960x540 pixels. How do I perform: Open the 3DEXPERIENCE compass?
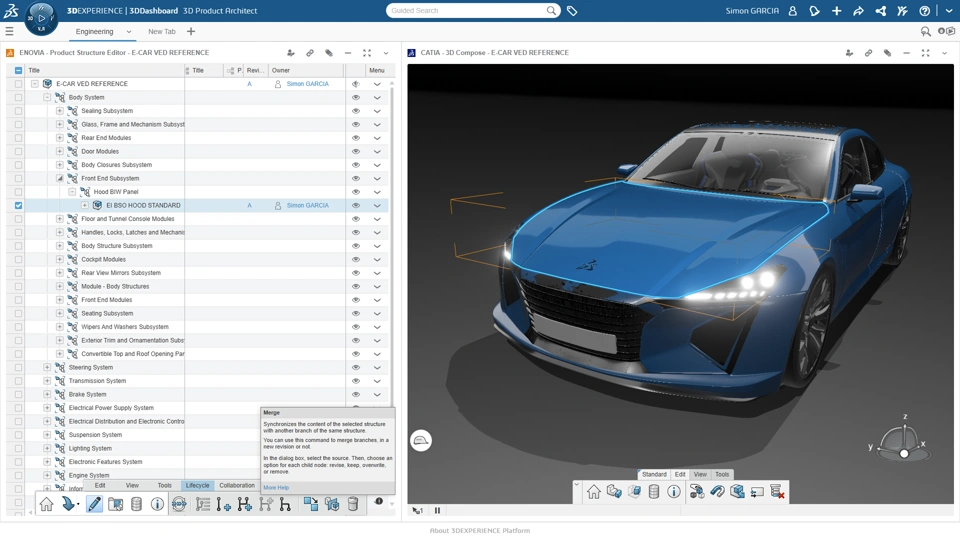coord(42,18)
